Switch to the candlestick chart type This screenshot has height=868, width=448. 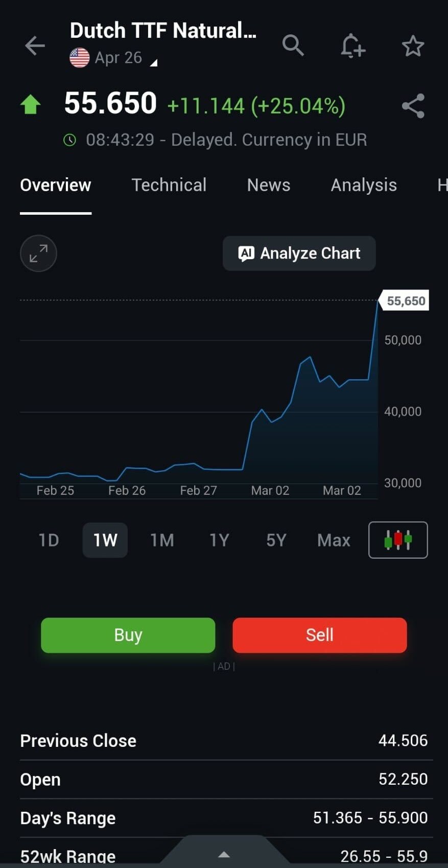coord(398,540)
